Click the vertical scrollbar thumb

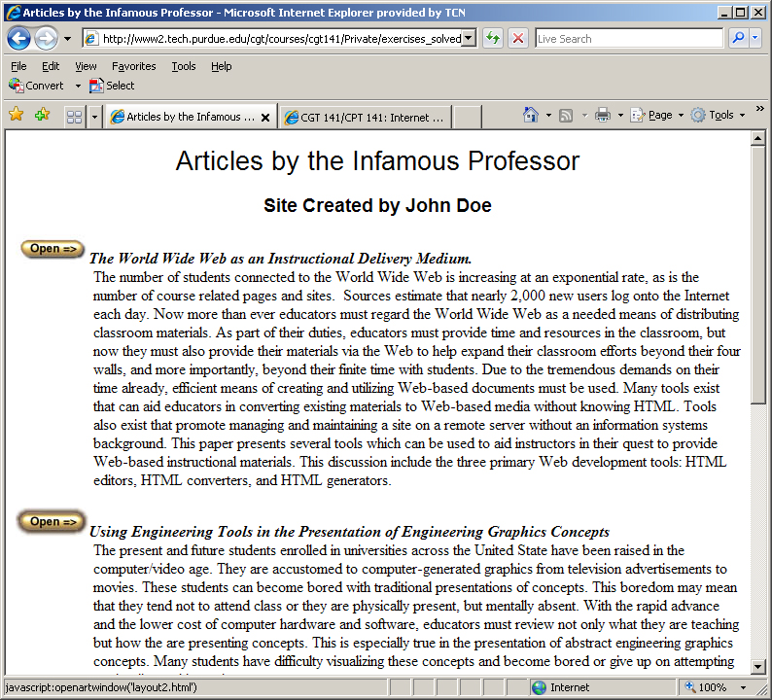point(757,275)
